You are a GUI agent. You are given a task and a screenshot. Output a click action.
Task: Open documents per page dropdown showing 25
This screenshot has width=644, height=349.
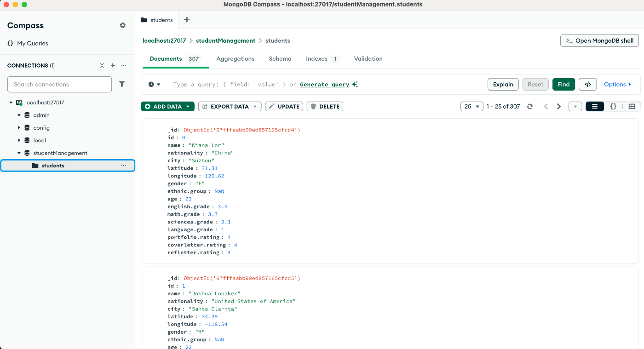point(472,106)
